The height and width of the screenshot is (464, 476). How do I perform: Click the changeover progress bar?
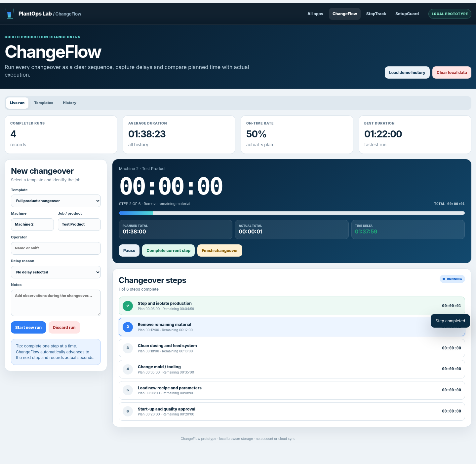(x=292, y=213)
